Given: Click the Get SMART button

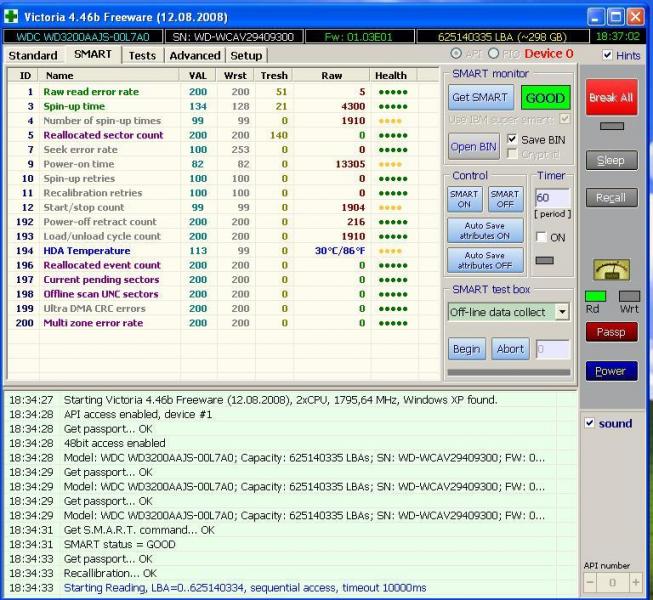Looking at the screenshot, I should coord(481,99).
